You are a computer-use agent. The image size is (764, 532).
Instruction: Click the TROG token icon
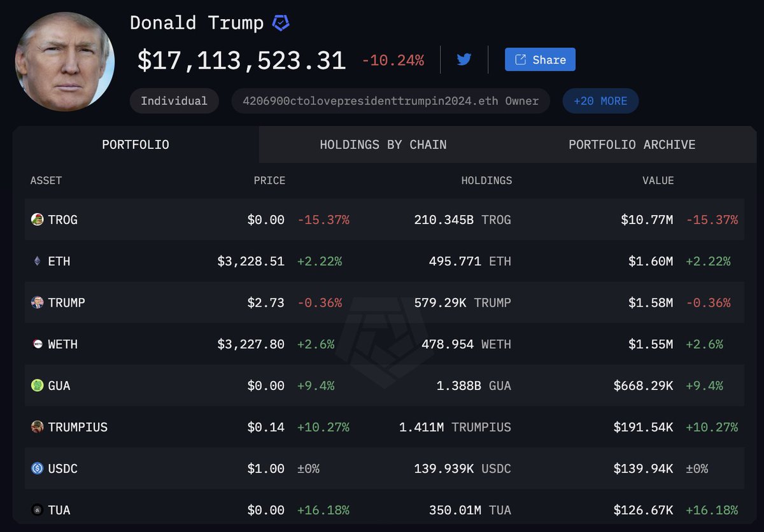point(38,220)
